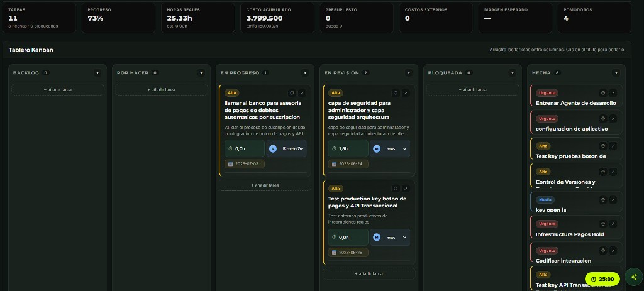Open 'Test production key' card arrow icon
644x291 pixels.
point(406,189)
